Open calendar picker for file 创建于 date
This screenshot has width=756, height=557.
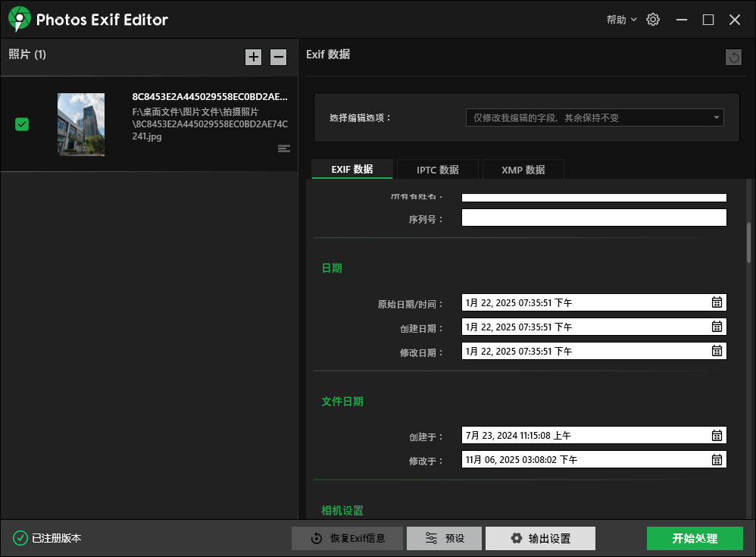(717, 435)
